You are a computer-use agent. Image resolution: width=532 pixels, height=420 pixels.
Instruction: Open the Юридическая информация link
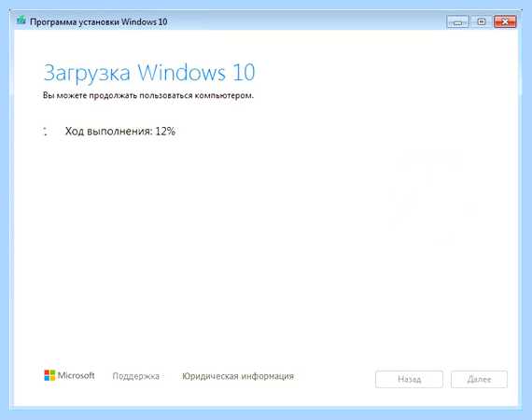point(238,376)
